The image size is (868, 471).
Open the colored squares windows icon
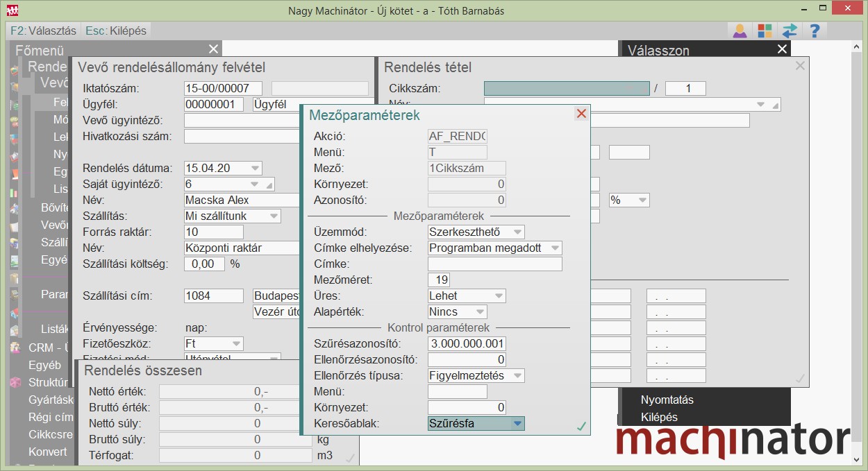765,31
